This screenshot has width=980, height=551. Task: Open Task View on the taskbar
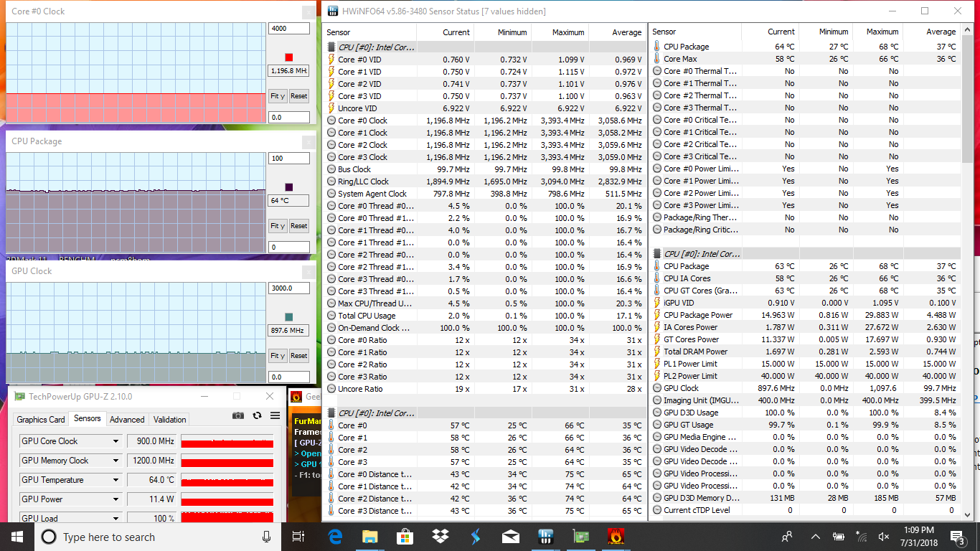pos(299,536)
